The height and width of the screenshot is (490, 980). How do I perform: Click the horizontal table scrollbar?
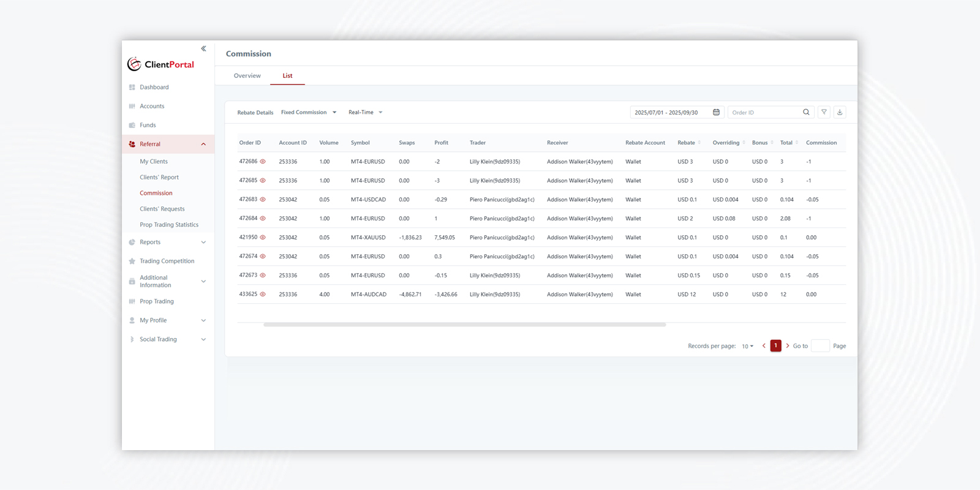click(464, 325)
